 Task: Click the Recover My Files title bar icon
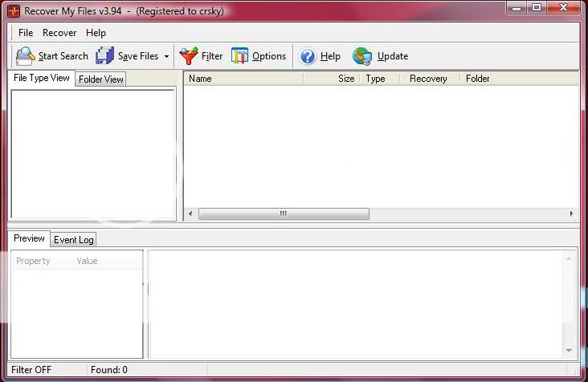click(x=14, y=11)
